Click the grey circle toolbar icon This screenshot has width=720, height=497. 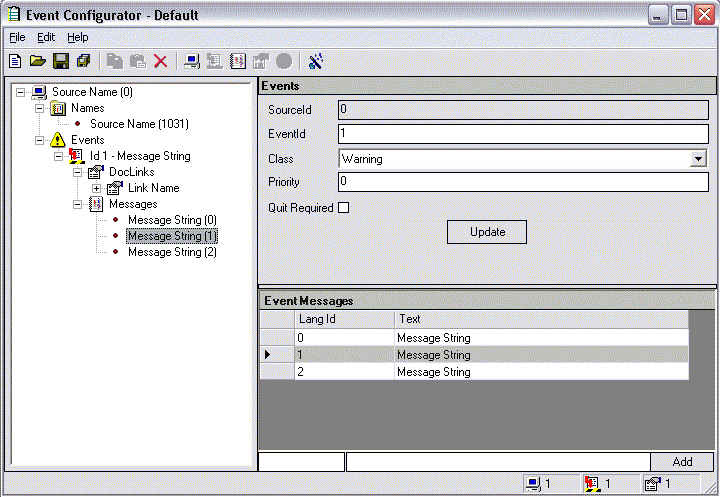pyautogui.click(x=284, y=61)
